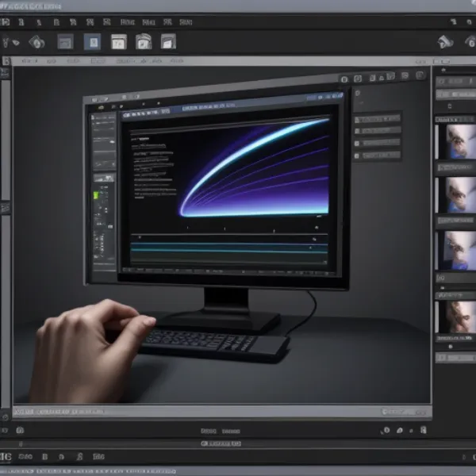Click the top-left corner icon of the preview panel
This screenshot has width=476, height=476.
click(x=6, y=61)
